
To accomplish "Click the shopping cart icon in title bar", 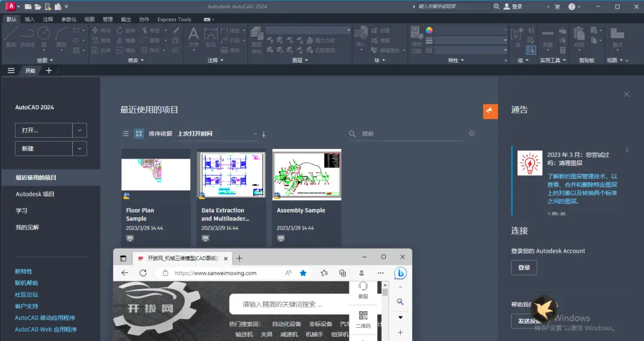I will point(558,7).
